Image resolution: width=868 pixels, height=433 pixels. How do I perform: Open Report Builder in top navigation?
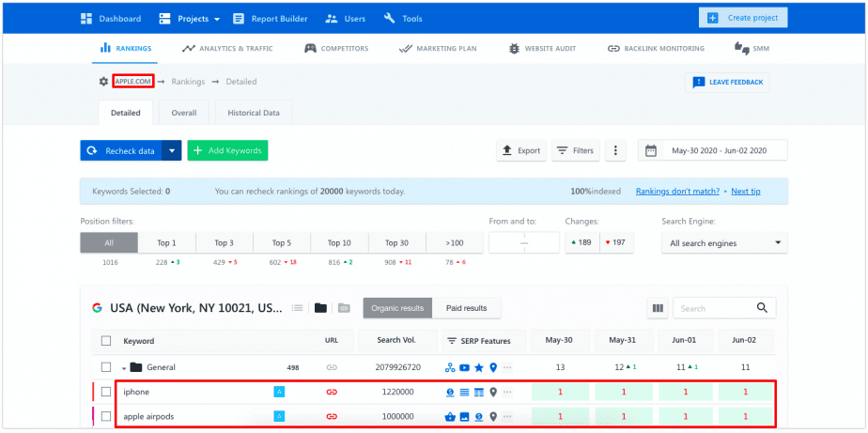(271, 19)
